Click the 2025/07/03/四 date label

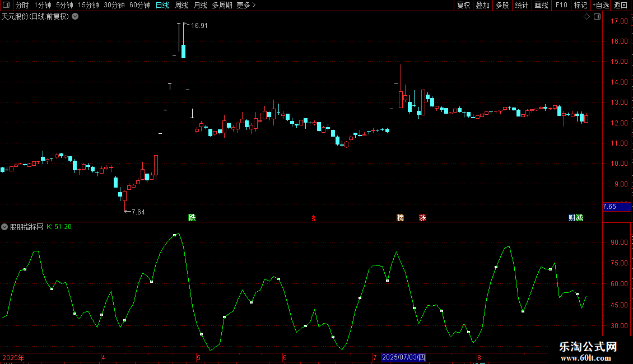(403, 357)
